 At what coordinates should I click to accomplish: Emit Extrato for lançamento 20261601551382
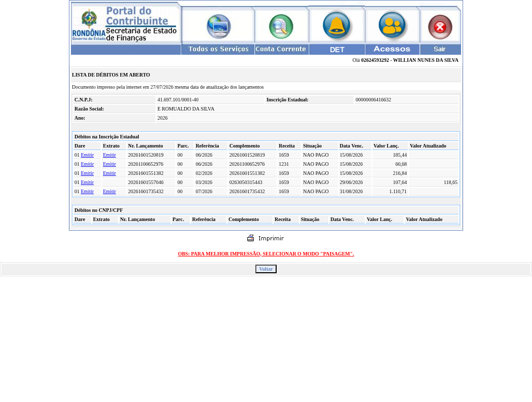tap(109, 173)
